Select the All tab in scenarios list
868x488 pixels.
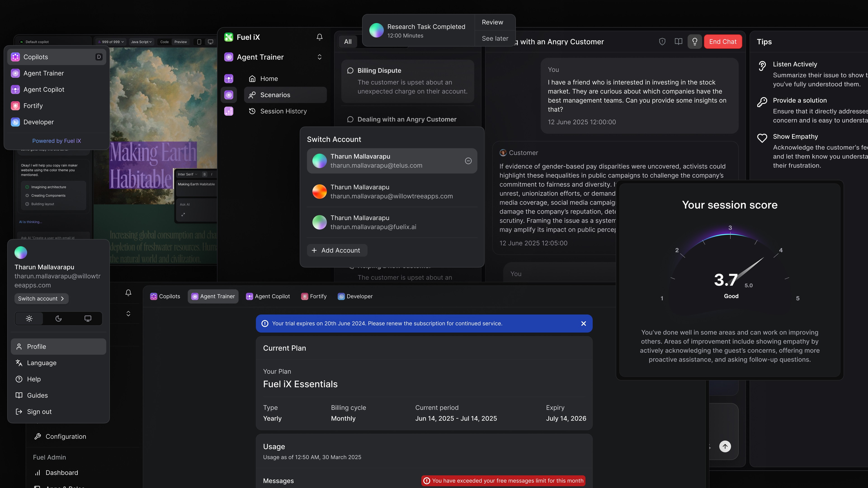348,41
